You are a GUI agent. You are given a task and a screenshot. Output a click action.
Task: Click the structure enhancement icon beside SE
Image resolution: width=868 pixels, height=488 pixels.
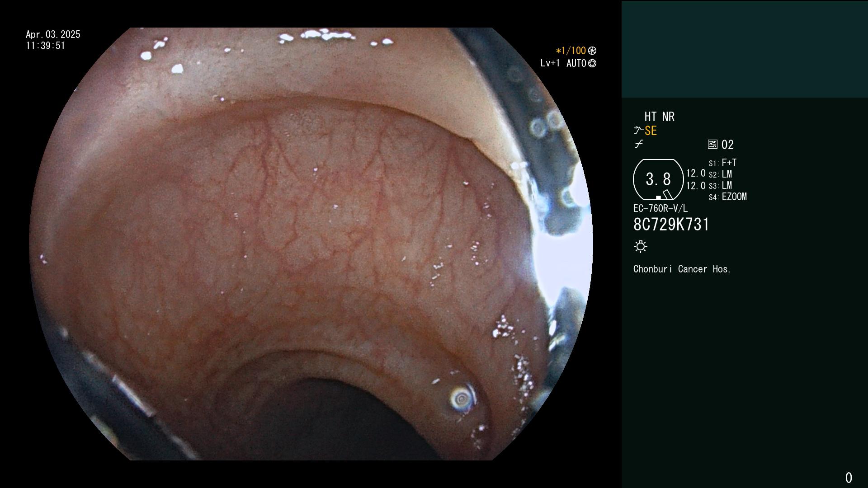638,131
